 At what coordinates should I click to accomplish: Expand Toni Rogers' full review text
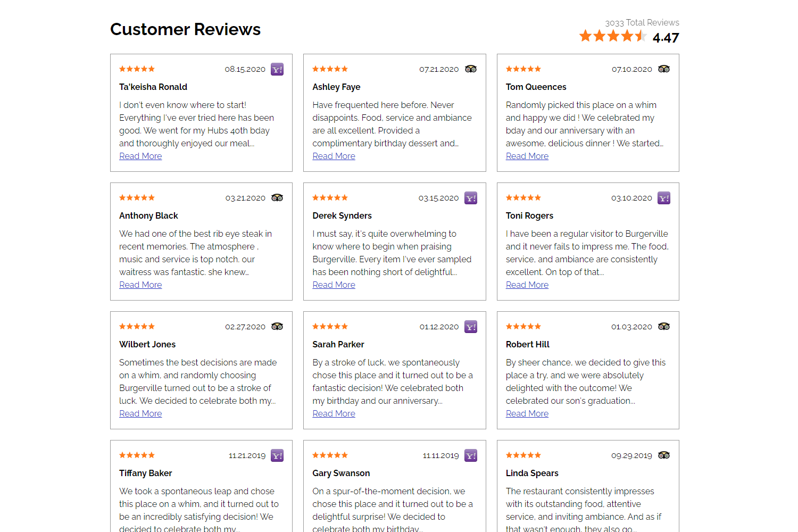tap(527, 285)
